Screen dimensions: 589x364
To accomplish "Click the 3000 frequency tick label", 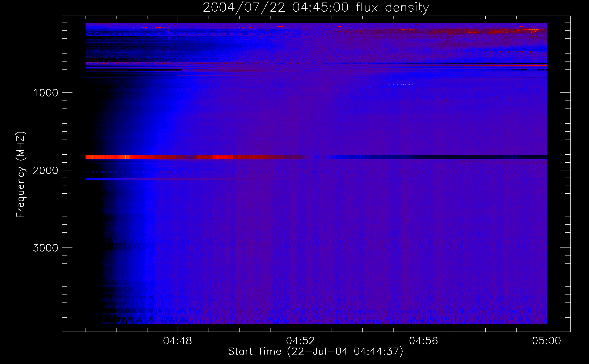I will 46,248.
